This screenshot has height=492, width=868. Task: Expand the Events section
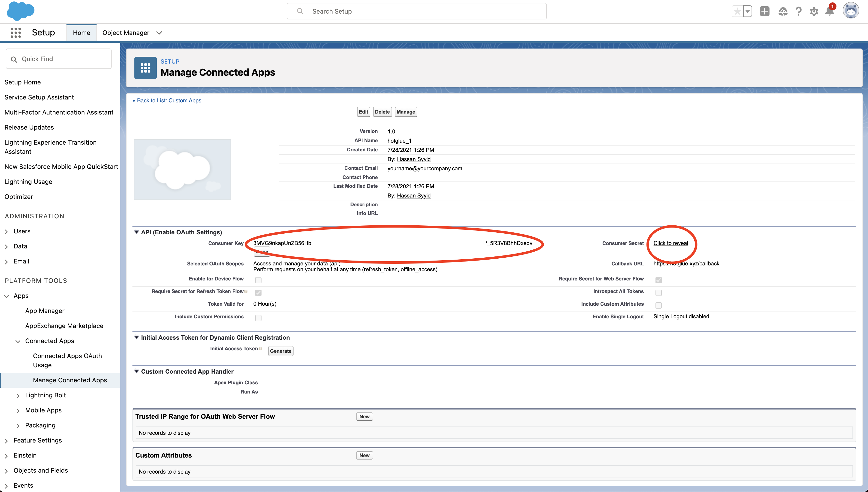click(6, 486)
